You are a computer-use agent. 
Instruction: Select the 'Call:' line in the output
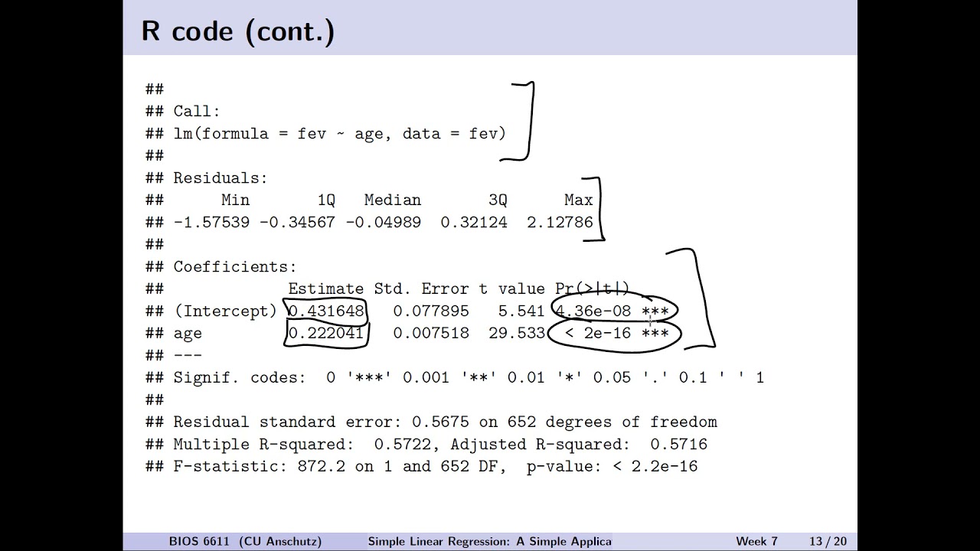point(197,112)
